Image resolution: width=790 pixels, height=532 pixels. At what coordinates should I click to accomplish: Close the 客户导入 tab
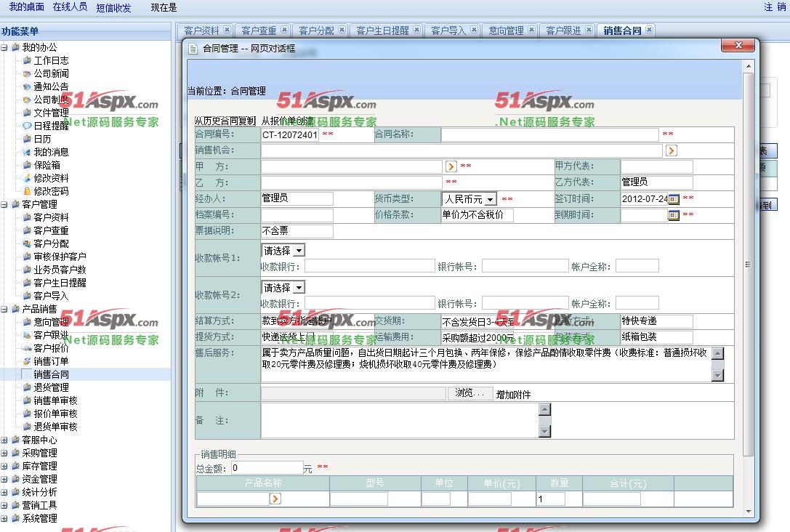[474, 30]
